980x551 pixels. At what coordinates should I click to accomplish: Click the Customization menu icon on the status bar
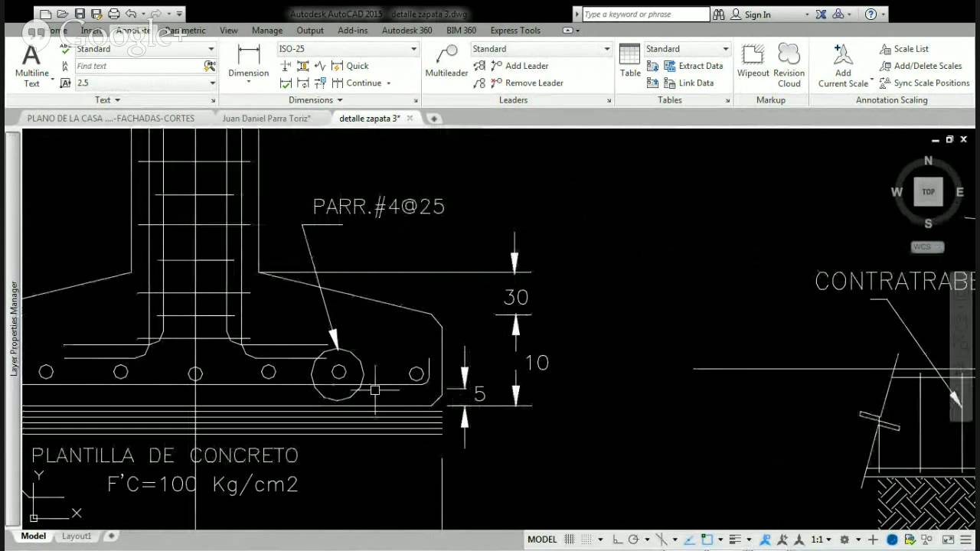(965, 540)
